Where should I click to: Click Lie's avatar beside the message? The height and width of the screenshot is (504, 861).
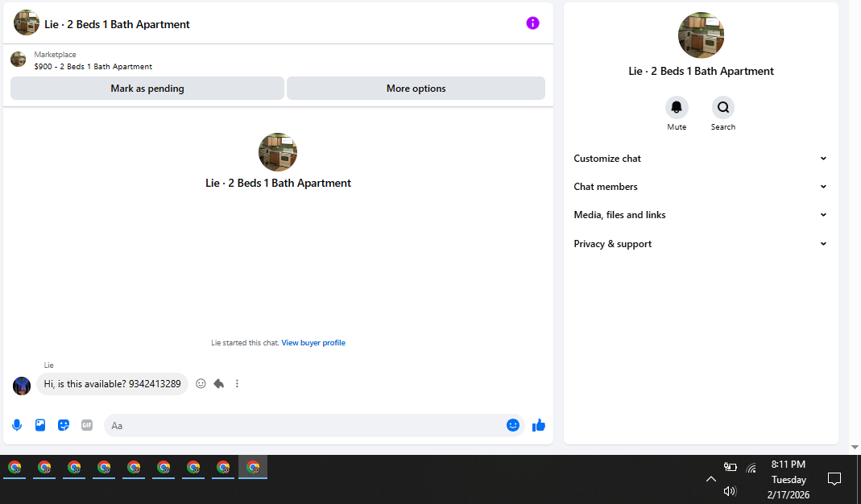click(22, 386)
